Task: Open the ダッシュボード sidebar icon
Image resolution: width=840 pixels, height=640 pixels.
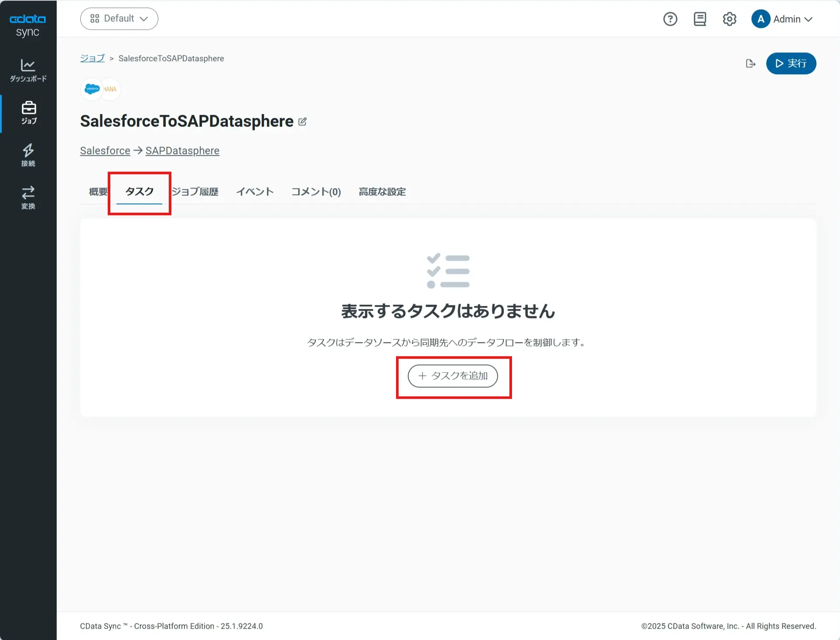Action: (28, 70)
